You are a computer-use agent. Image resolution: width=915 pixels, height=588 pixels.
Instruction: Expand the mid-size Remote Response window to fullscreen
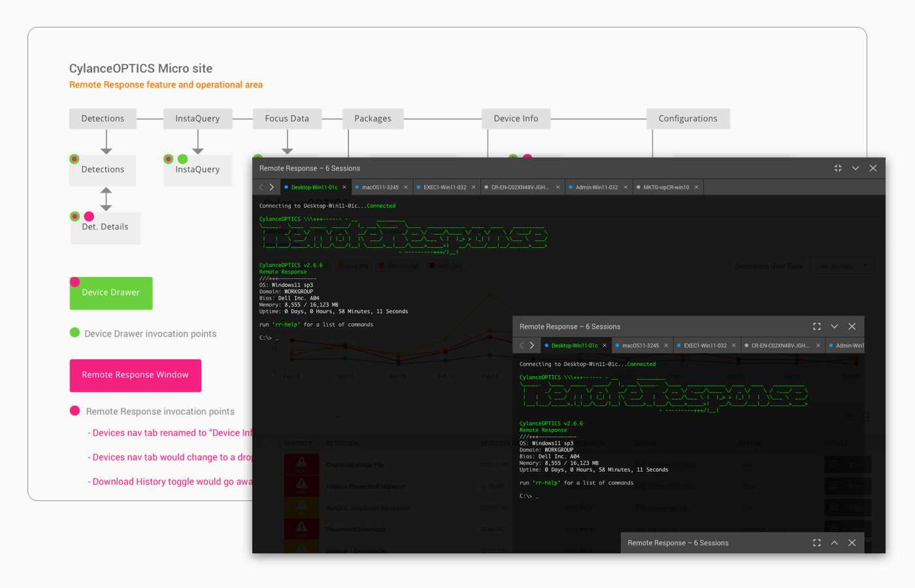817,327
